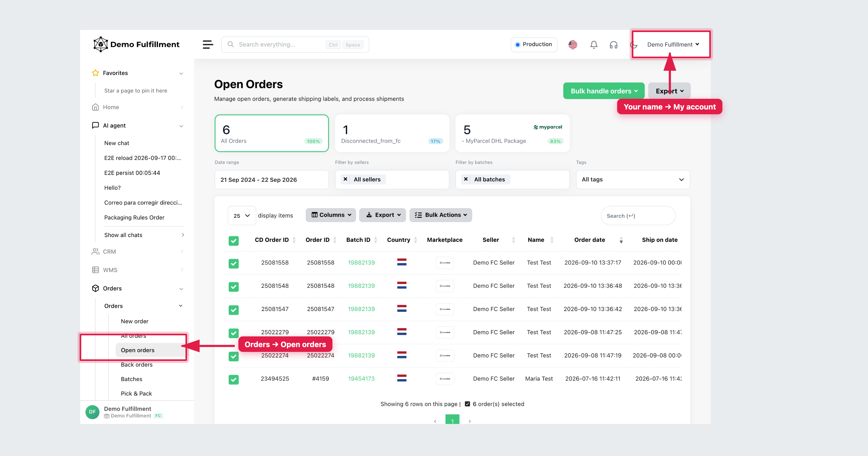Open the Demo Fulfillment account dropdown
The image size is (868, 456).
[673, 44]
